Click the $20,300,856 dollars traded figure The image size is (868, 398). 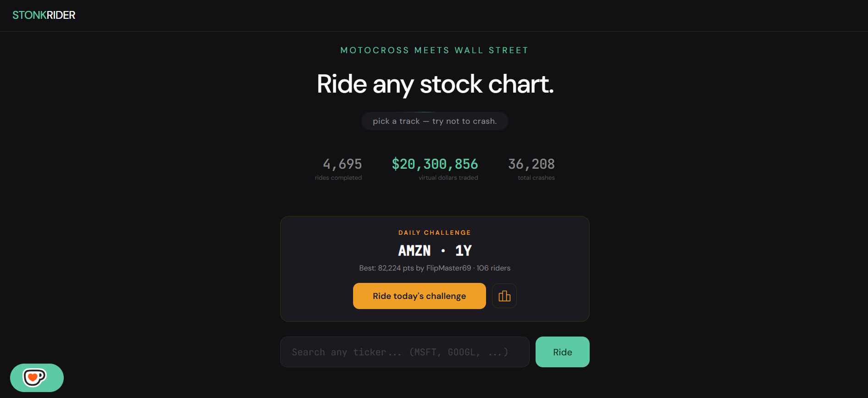click(x=435, y=164)
